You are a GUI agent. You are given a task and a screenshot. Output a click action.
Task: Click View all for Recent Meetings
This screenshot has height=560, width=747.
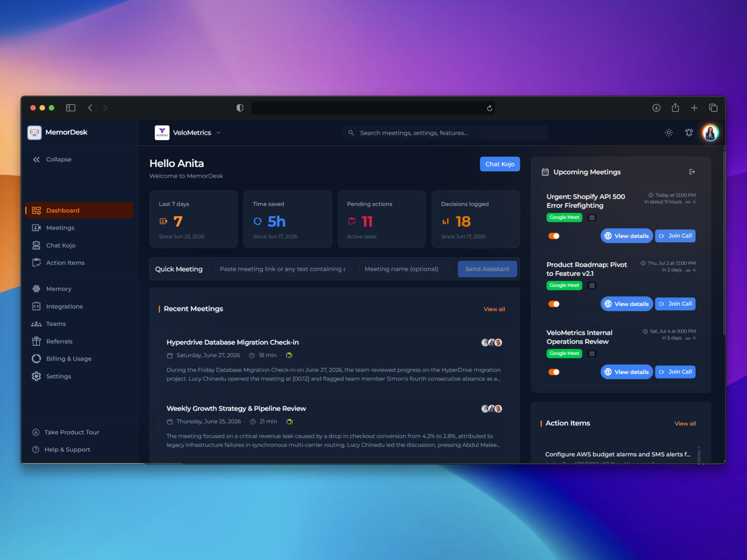coord(494,309)
